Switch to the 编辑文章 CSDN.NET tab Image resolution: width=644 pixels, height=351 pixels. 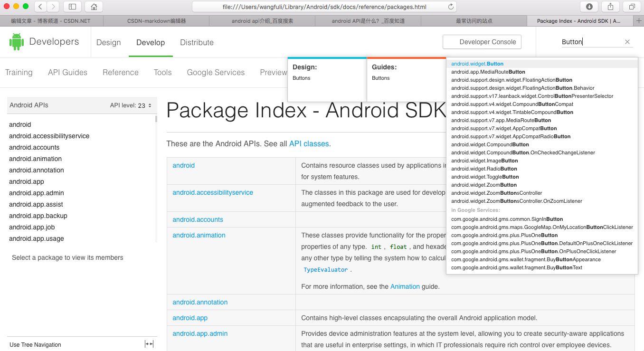pyautogui.click(x=51, y=21)
